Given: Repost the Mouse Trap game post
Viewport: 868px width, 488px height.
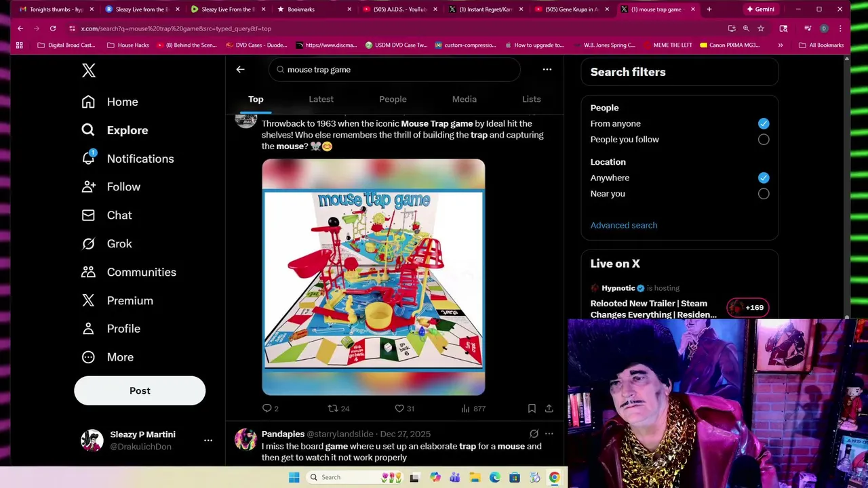Looking at the screenshot, I should tap(338, 408).
